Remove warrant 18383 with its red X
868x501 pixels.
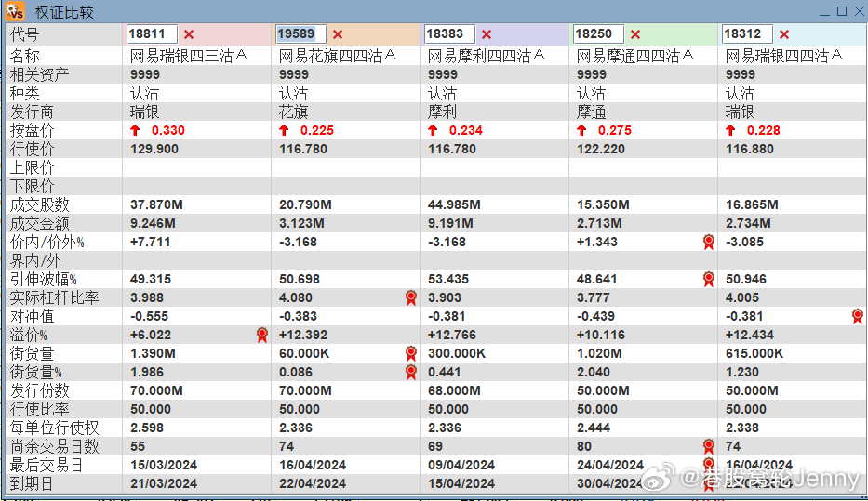click(487, 34)
